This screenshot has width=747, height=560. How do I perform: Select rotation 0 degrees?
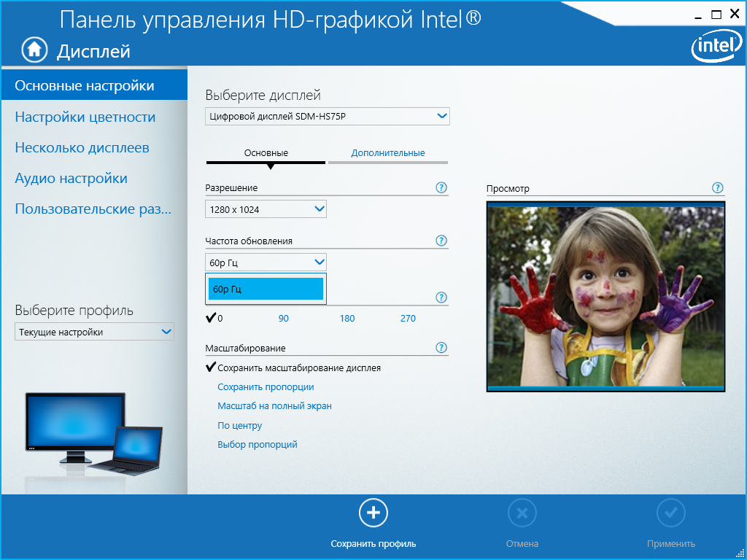pyautogui.click(x=214, y=319)
